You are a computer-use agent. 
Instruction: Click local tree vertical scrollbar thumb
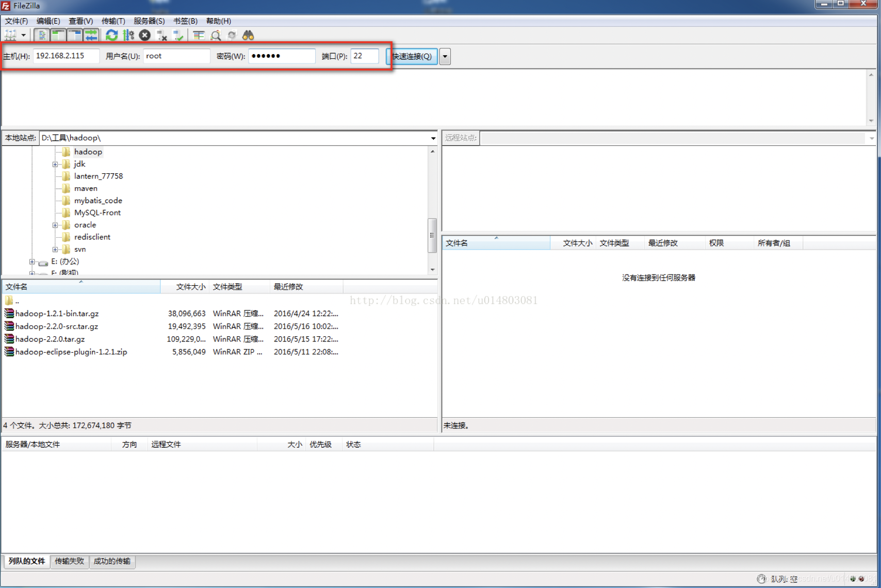tap(432, 235)
